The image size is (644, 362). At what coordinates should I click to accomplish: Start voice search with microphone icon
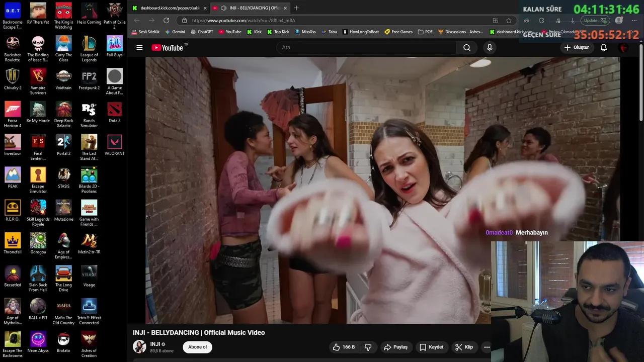point(490,48)
